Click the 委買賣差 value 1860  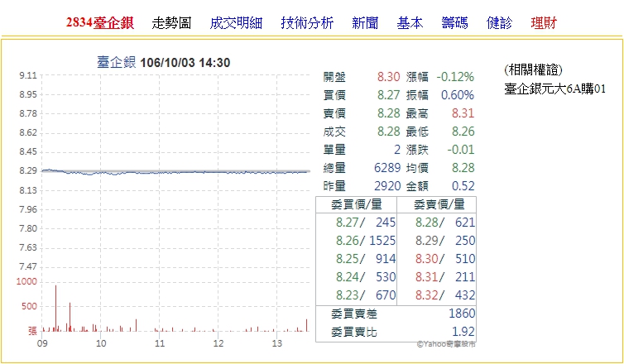pos(462,314)
